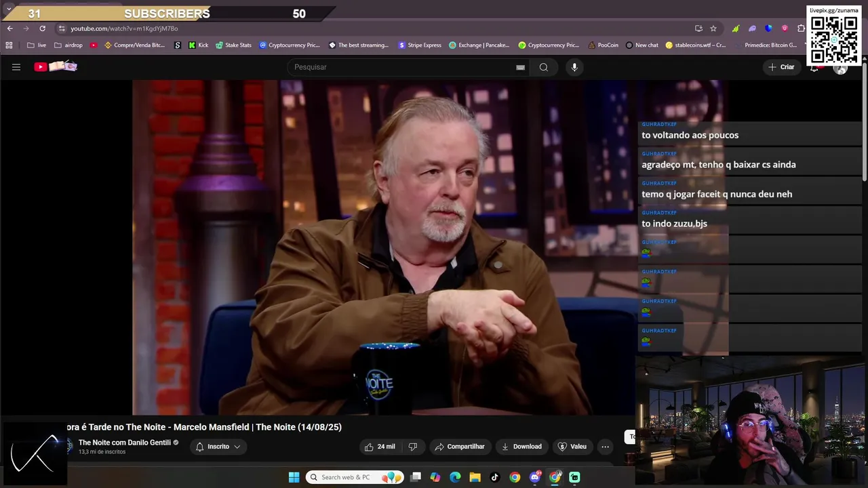Open the PooCoin bookmark
The width and height of the screenshot is (868, 488).
[602, 45]
